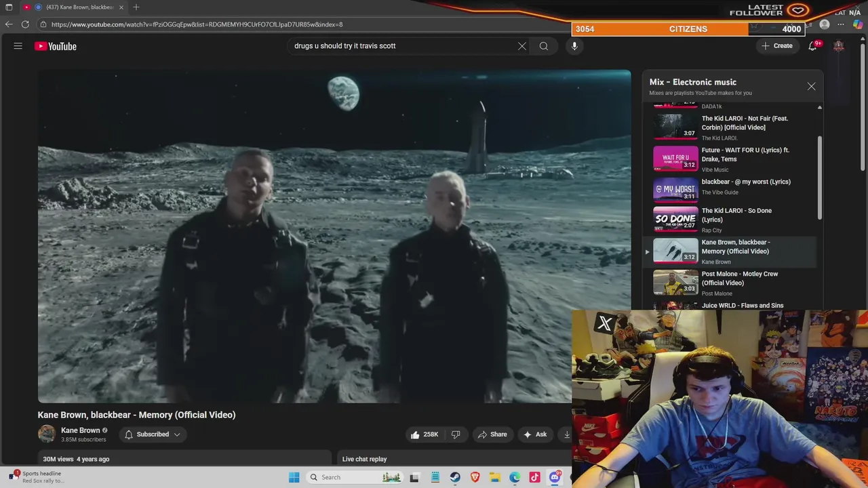The image size is (868, 488).
Task: Open Steam from the taskbar
Action: [455, 477]
